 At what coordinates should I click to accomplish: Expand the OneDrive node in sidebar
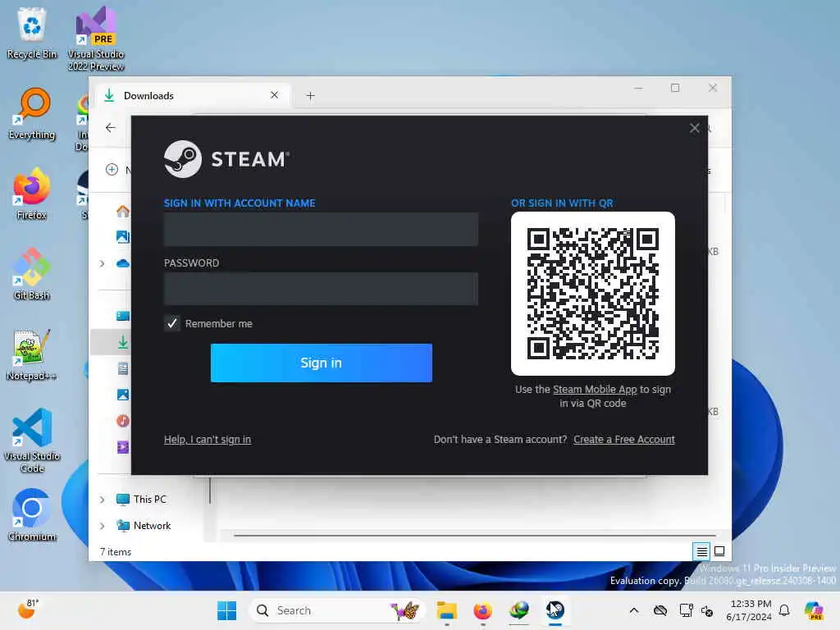coord(102,263)
